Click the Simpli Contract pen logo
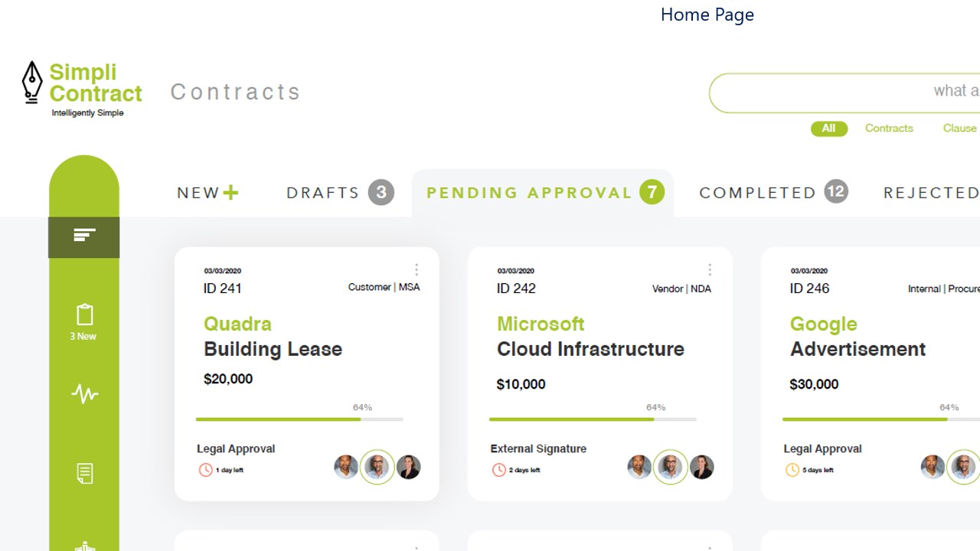The width and height of the screenshot is (980, 551). [x=32, y=83]
